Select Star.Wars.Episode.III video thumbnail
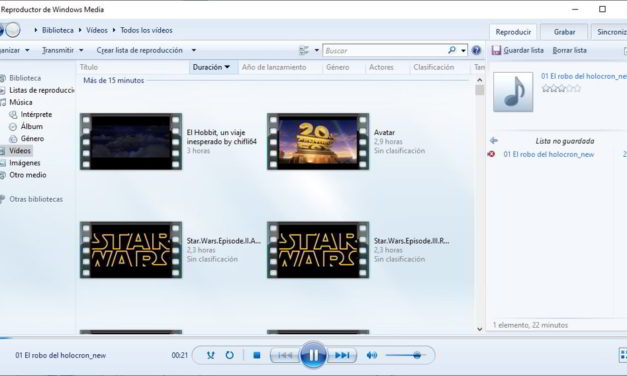 pyautogui.click(x=318, y=250)
